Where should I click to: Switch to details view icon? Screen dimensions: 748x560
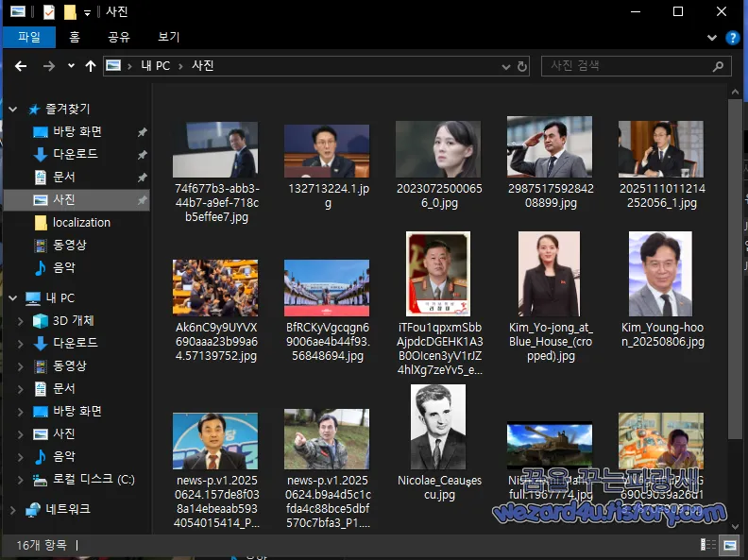tap(708, 545)
